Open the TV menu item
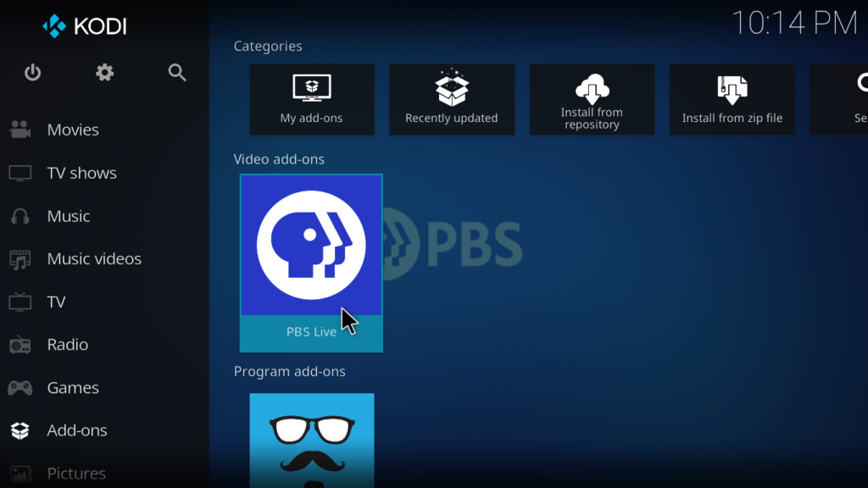The height and width of the screenshot is (488, 868). (56, 302)
